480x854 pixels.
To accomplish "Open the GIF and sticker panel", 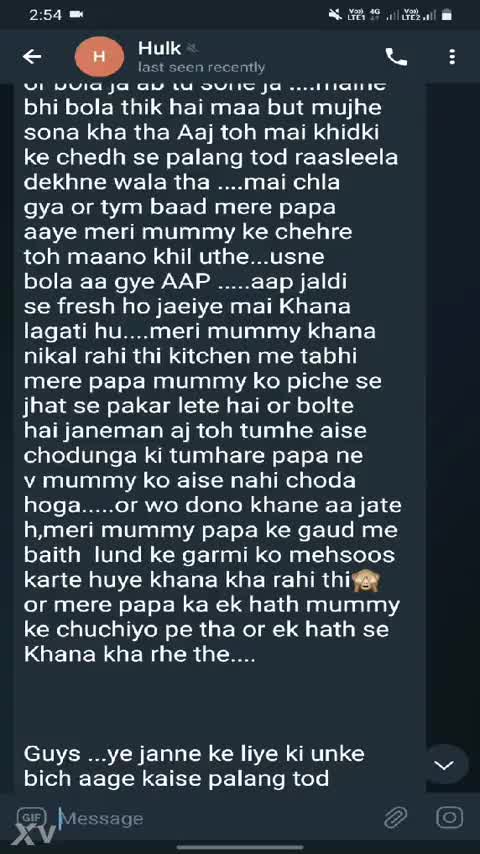I will click(x=28, y=817).
